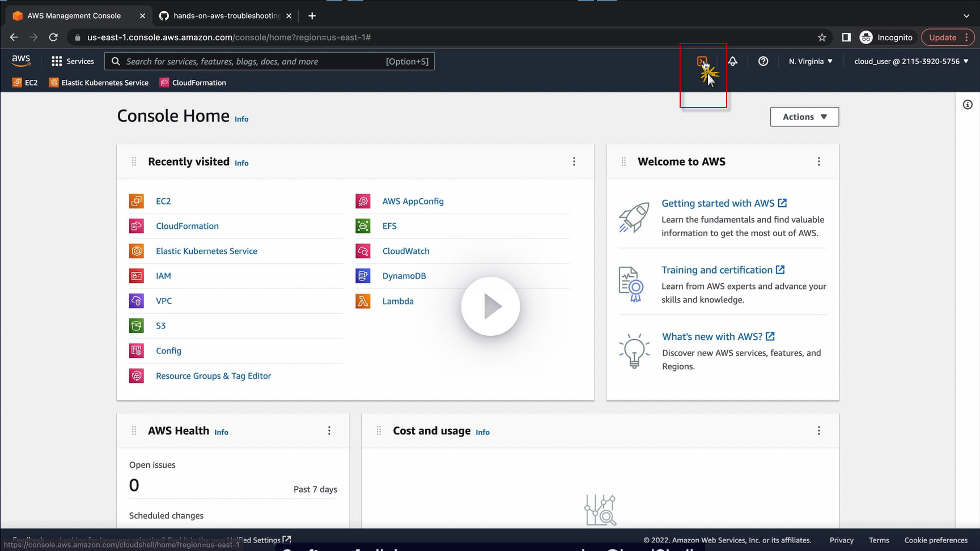Click the Chrome Update button
Screen dimensions: 980x551
(948, 37)
